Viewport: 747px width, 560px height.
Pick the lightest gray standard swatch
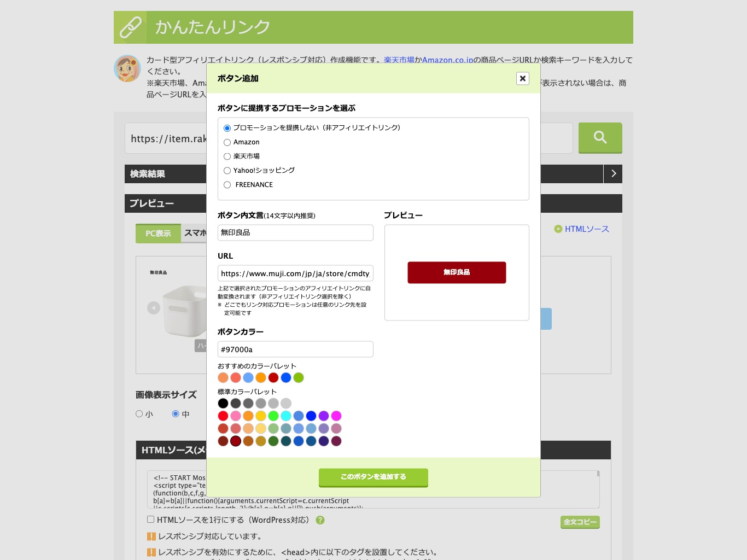click(286, 404)
